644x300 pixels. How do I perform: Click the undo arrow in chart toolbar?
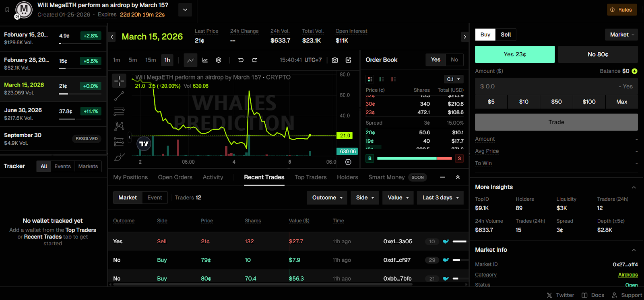[x=241, y=60]
